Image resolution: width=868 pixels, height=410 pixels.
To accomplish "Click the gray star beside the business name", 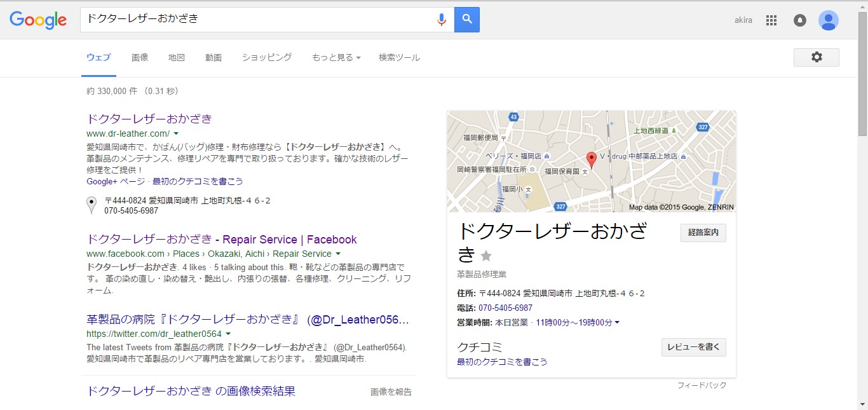I will click(x=486, y=256).
